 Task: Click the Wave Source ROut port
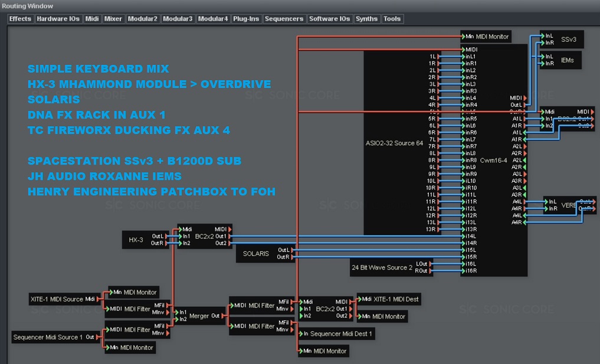click(431, 271)
